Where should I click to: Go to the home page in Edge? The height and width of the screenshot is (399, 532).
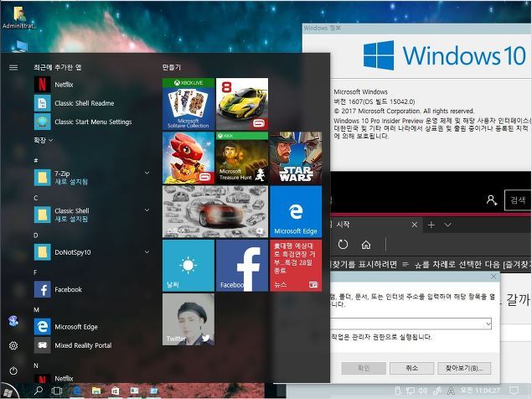click(366, 245)
